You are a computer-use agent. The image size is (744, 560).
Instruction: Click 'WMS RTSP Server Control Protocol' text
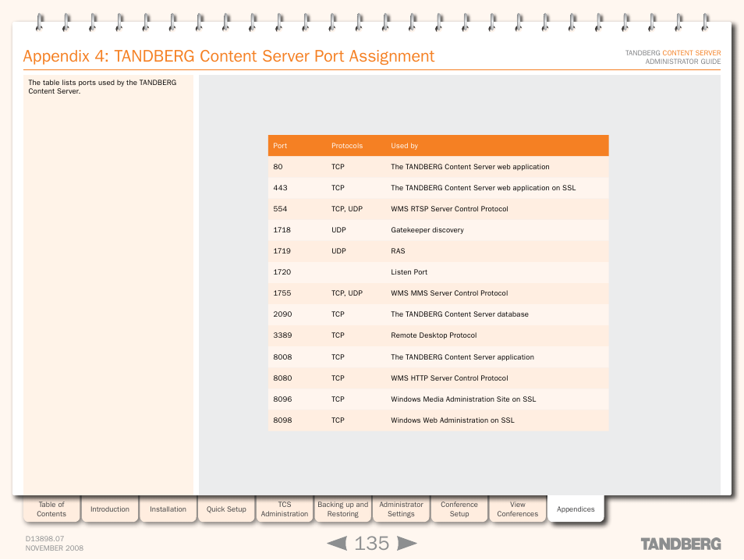click(x=449, y=209)
